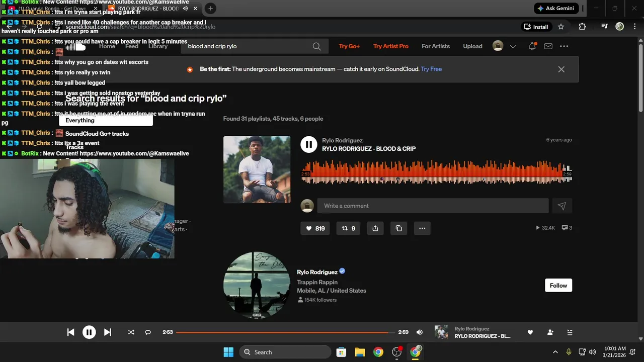Viewport: 644px width, 362px height.
Task: Open new browser tab
Action: click(210, 9)
